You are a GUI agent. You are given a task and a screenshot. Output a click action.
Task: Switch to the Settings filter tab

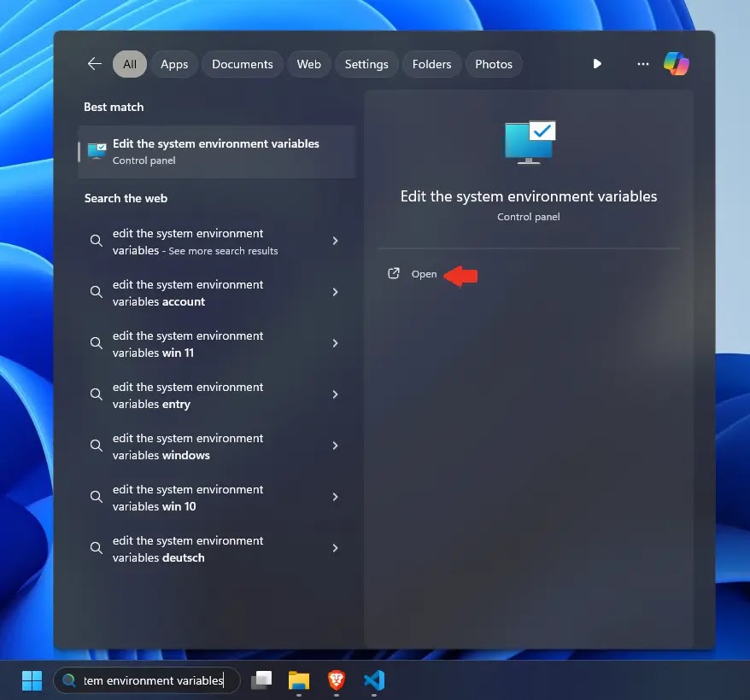(366, 64)
